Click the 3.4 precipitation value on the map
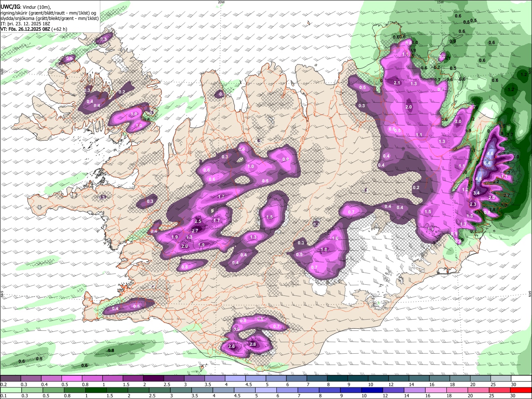 tap(476, 193)
